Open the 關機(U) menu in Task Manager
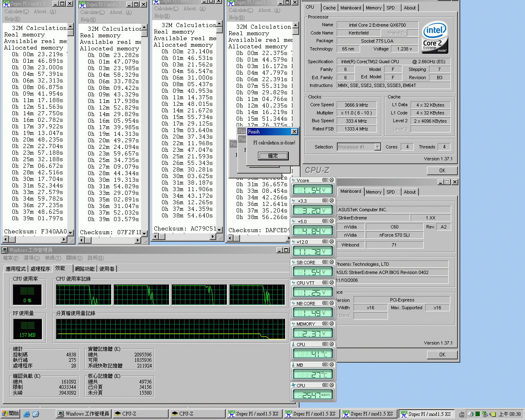Viewport: 525px width, 420px height. click(x=74, y=258)
